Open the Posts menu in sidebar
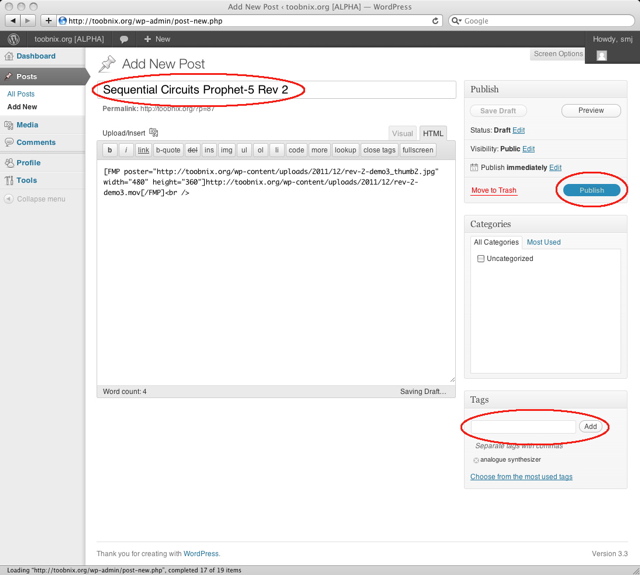Screen dimensions: 640x575 pos(43,76)
